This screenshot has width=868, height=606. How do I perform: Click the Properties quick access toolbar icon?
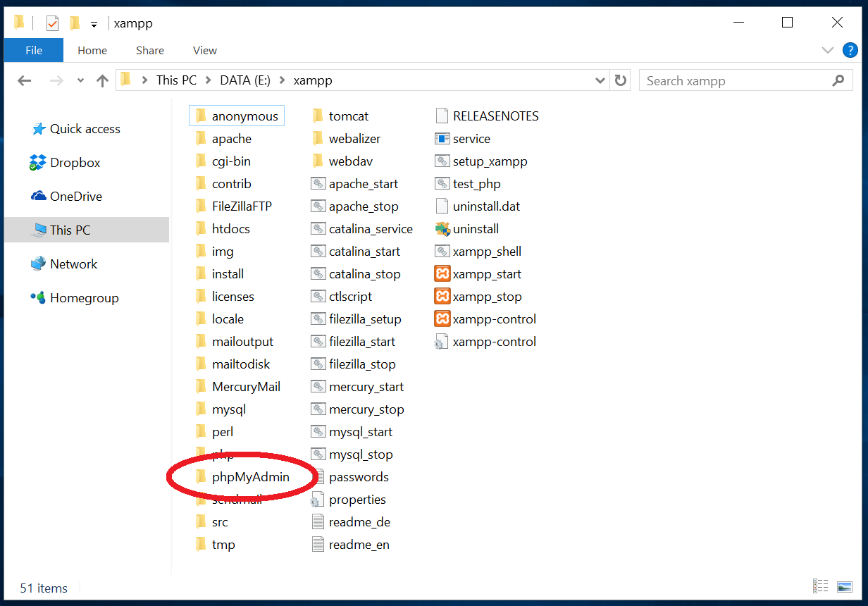(x=52, y=23)
